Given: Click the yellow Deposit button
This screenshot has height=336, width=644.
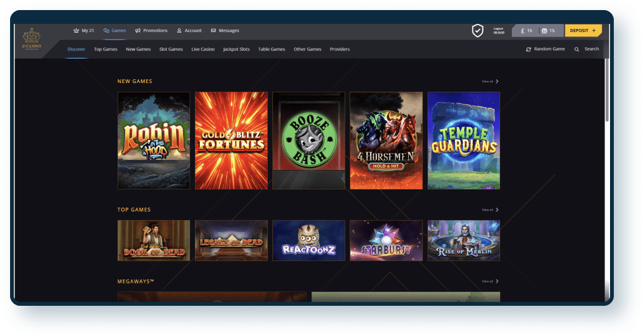Looking at the screenshot, I should click(x=583, y=30).
